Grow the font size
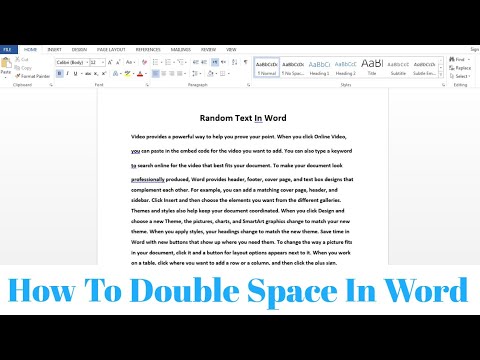 110,62
